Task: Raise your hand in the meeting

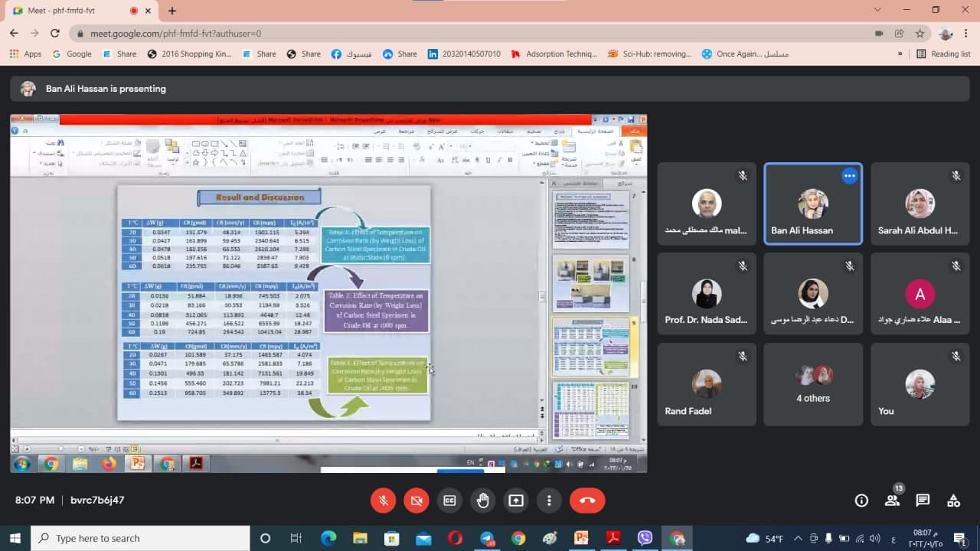Action: (x=483, y=500)
